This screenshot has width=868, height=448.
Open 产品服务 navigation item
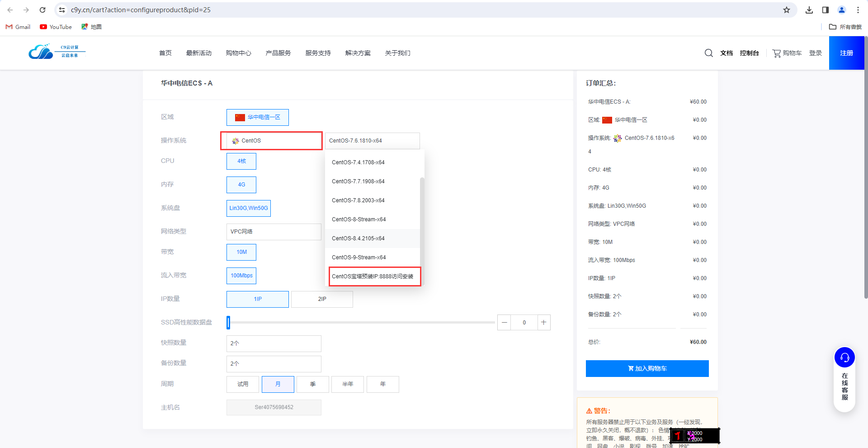(x=278, y=53)
